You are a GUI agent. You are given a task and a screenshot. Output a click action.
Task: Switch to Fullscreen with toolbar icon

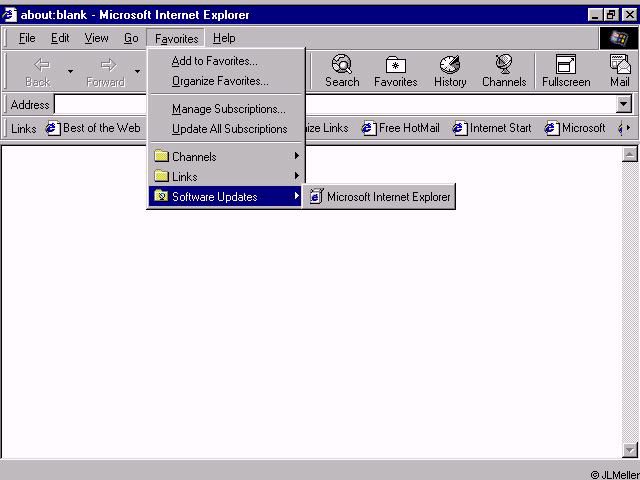pos(566,64)
